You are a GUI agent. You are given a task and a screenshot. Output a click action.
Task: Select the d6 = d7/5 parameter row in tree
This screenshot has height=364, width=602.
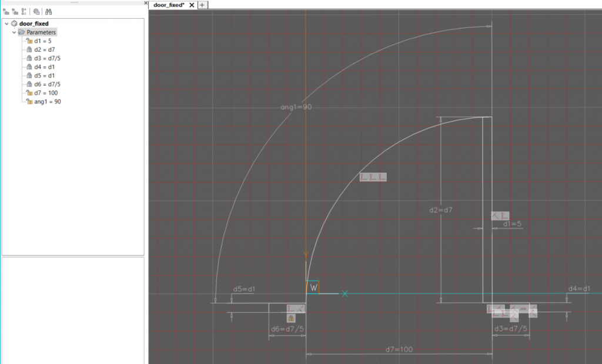point(47,84)
